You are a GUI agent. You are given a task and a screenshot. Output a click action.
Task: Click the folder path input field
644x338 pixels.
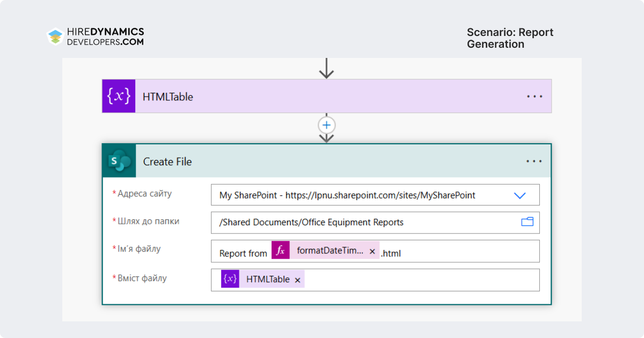[x=375, y=222]
